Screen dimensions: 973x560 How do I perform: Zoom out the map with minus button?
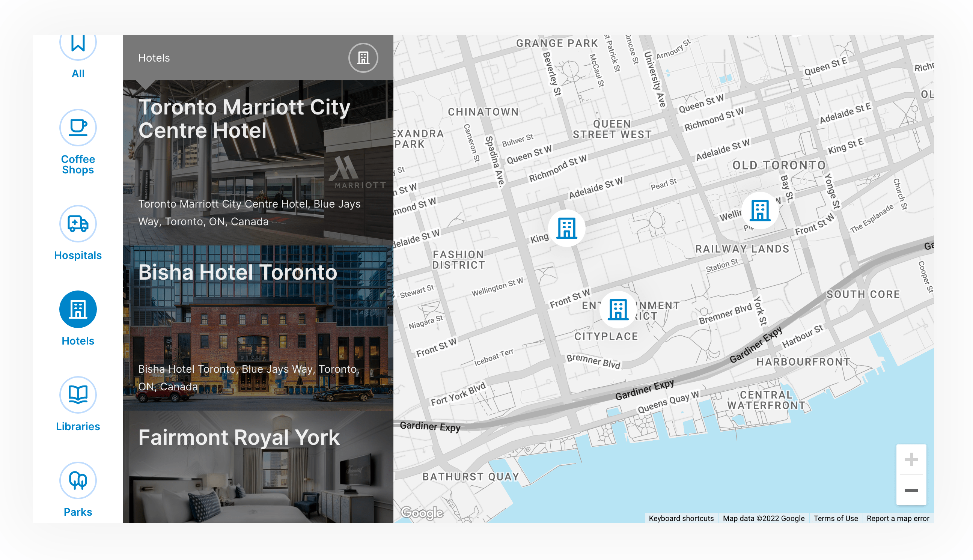[911, 490]
